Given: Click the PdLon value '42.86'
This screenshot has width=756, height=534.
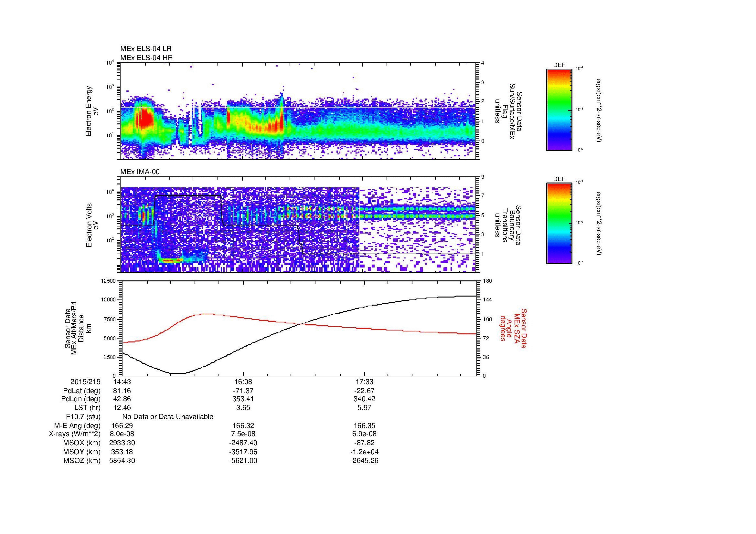Looking at the screenshot, I should pos(122,399).
